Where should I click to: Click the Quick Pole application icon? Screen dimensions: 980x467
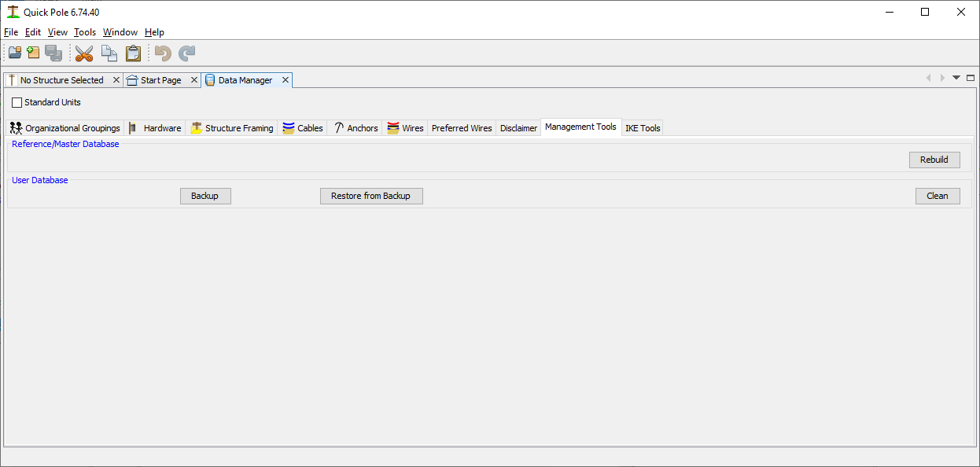tap(13, 12)
